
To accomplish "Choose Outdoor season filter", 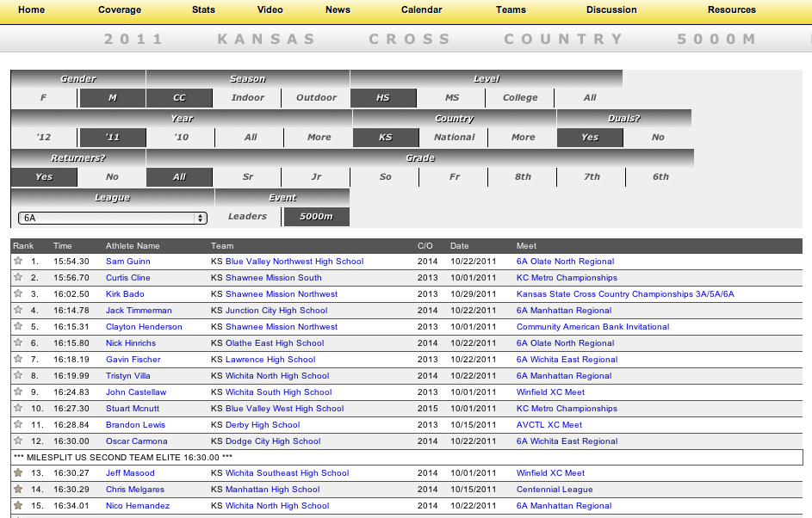I will (x=316, y=98).
